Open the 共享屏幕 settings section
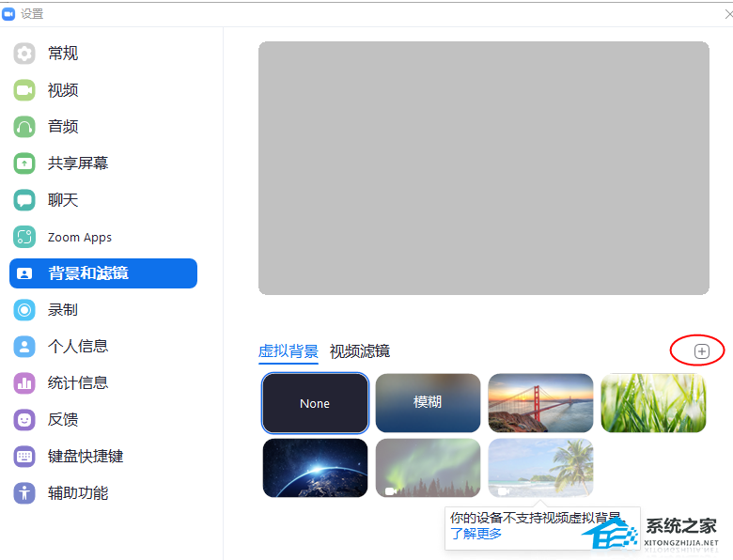733x560 pixels. pos(102,163)
